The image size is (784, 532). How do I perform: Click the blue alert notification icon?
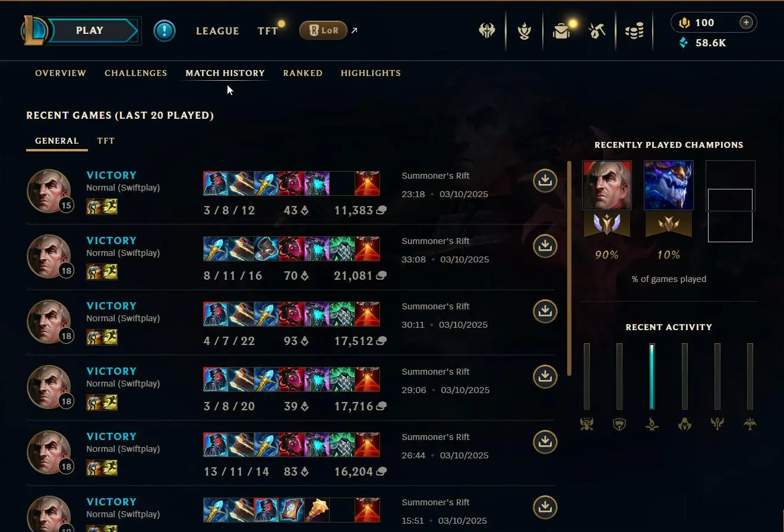[165, 31]
